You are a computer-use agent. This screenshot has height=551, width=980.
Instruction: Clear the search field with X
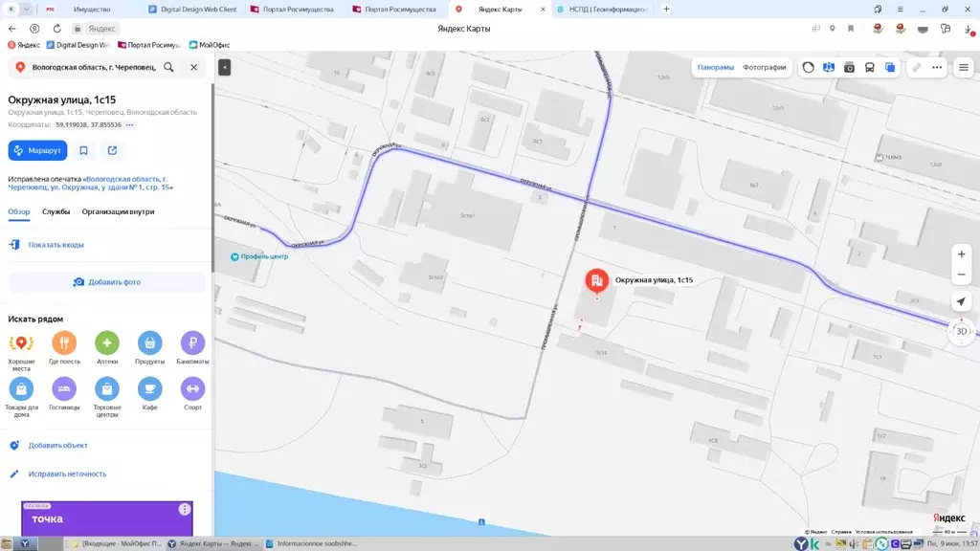(x=193, y=67)
